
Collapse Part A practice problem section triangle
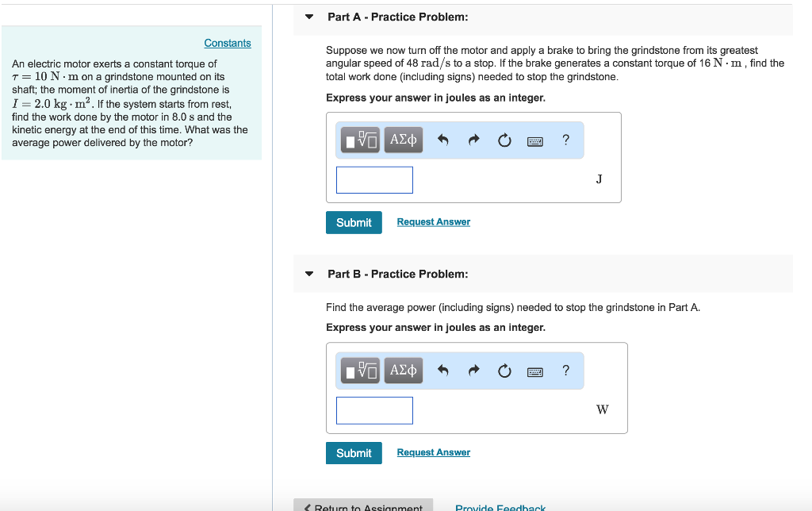(309, 17)
